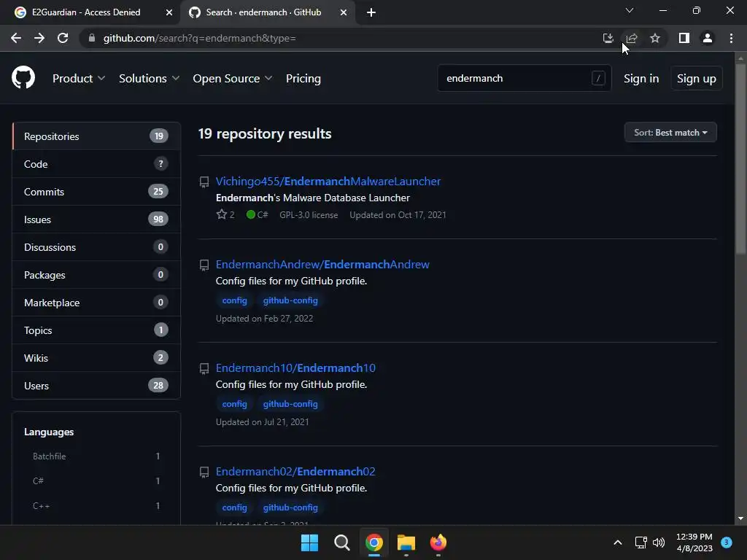Select the Discussions filter
This screenshot has height=560, width=747.
click(x=96, y=247)
